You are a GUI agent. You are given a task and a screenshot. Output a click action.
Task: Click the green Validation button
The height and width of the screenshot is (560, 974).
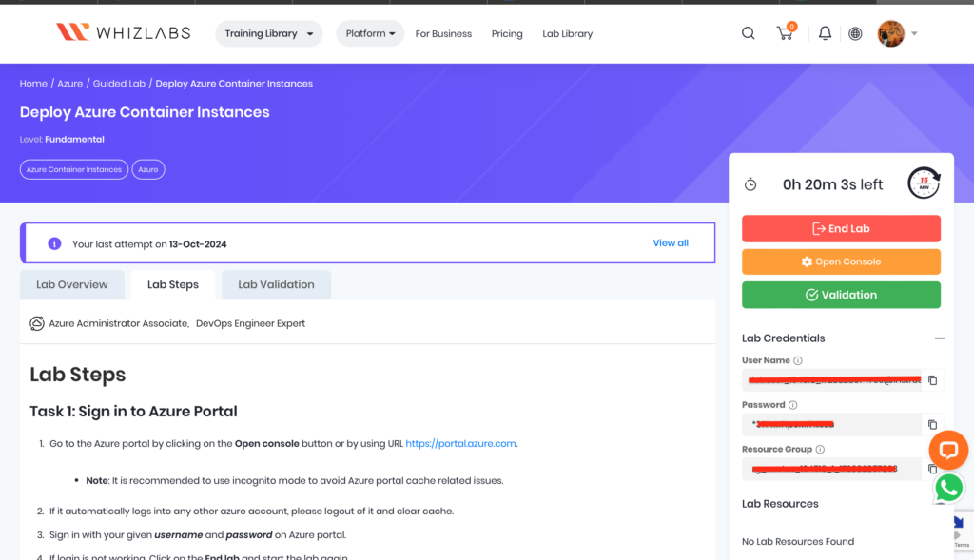coord(841,295)
